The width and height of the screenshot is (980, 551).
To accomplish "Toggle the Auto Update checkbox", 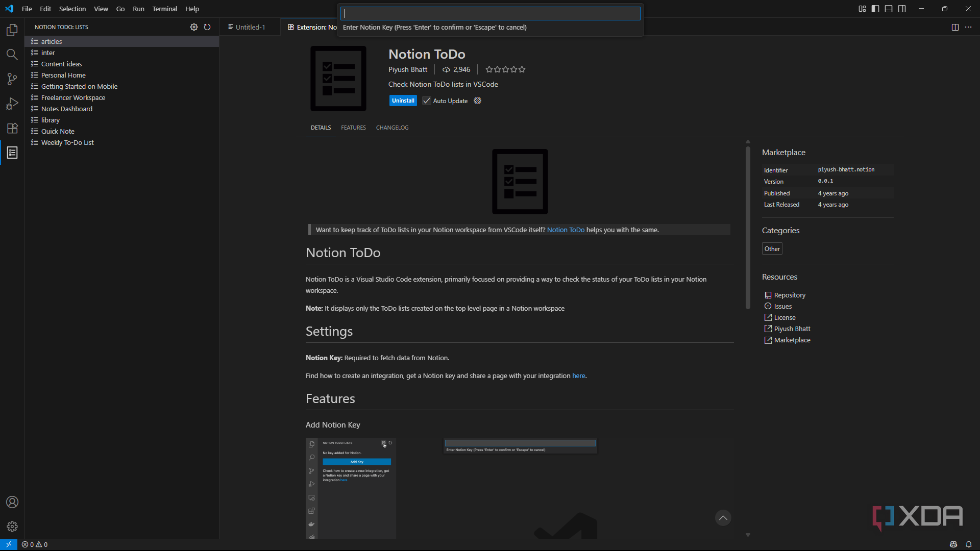I will tap(427, 101).
